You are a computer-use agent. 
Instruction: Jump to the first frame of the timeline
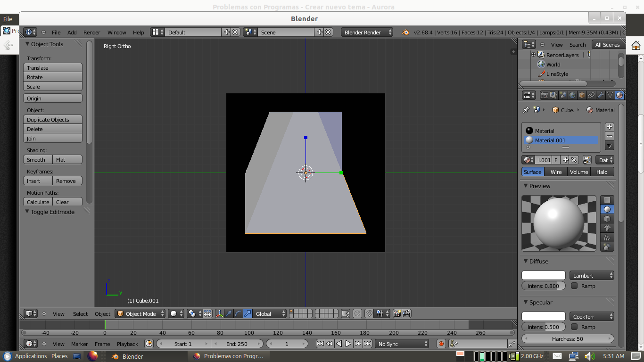(320, 344)
